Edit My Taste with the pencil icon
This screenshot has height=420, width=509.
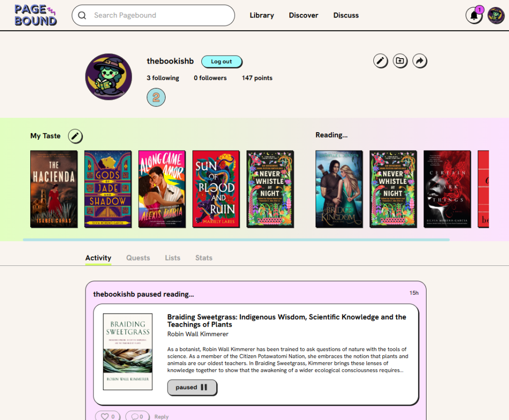75,136
